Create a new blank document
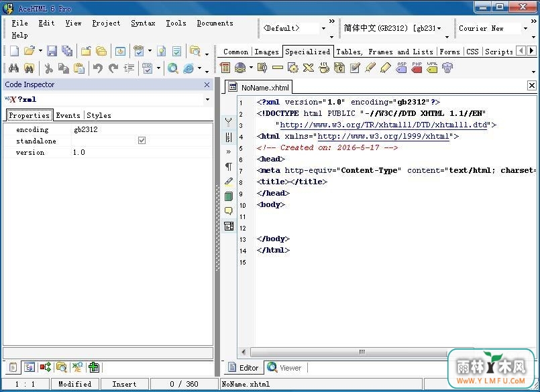Image resolution: width=540 pixels, height=392 pixels. tap(14, 51)
